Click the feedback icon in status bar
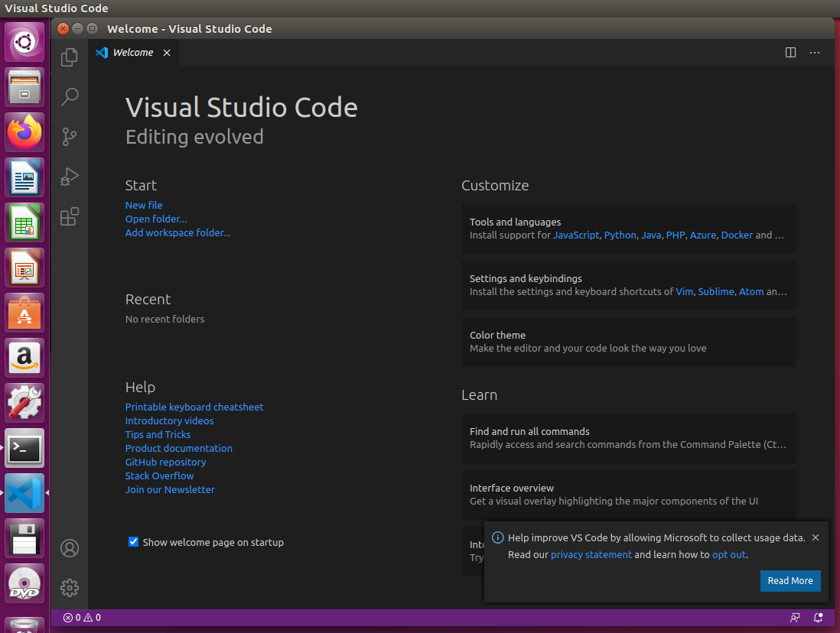 [796, 618]
